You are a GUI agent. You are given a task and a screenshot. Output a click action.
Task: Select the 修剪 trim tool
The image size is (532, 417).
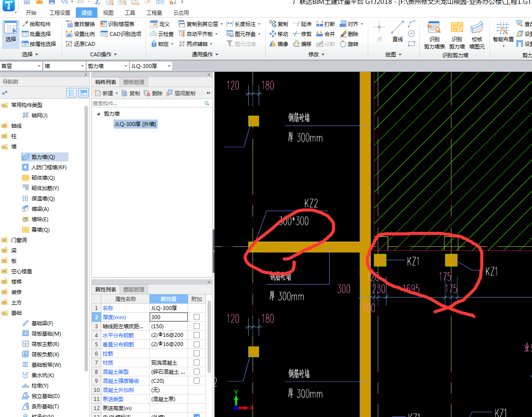pyautogui.click(x=302, y=34)
